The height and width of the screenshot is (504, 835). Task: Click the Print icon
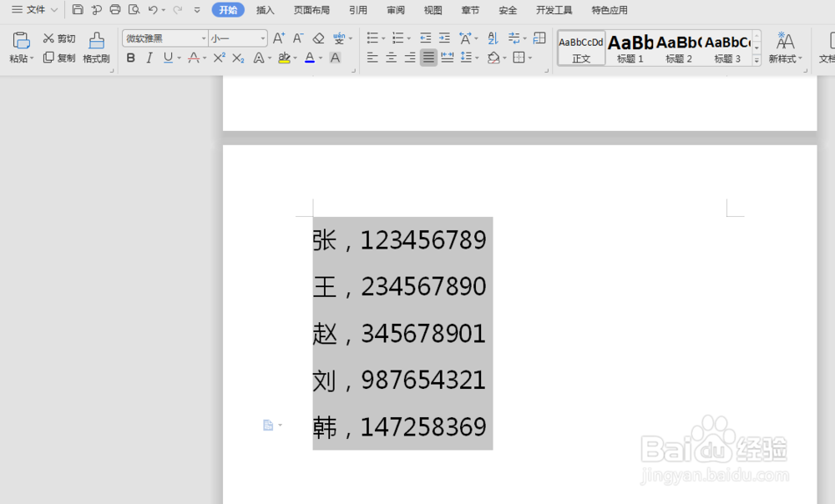point(115,9)
